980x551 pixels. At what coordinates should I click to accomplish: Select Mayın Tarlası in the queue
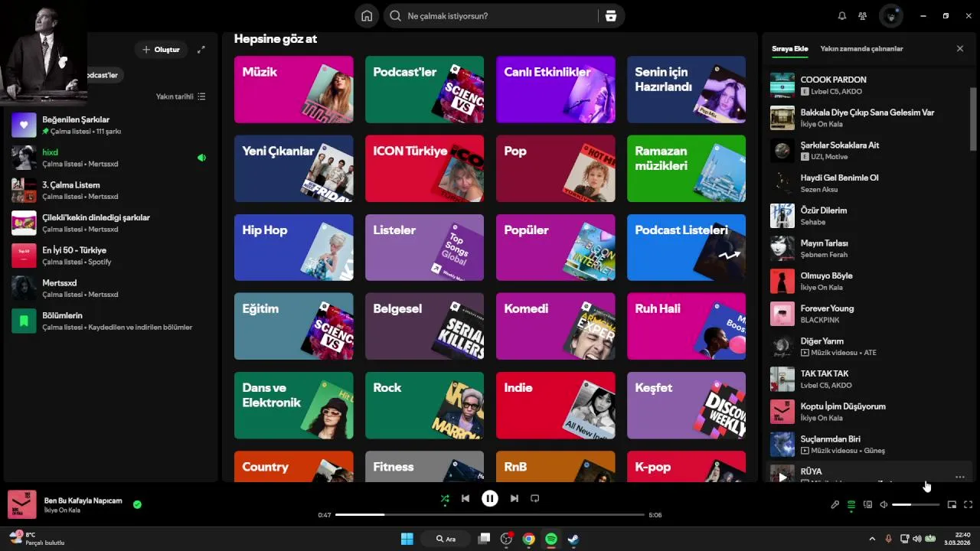pyautogui.click(x=868, y=249)
